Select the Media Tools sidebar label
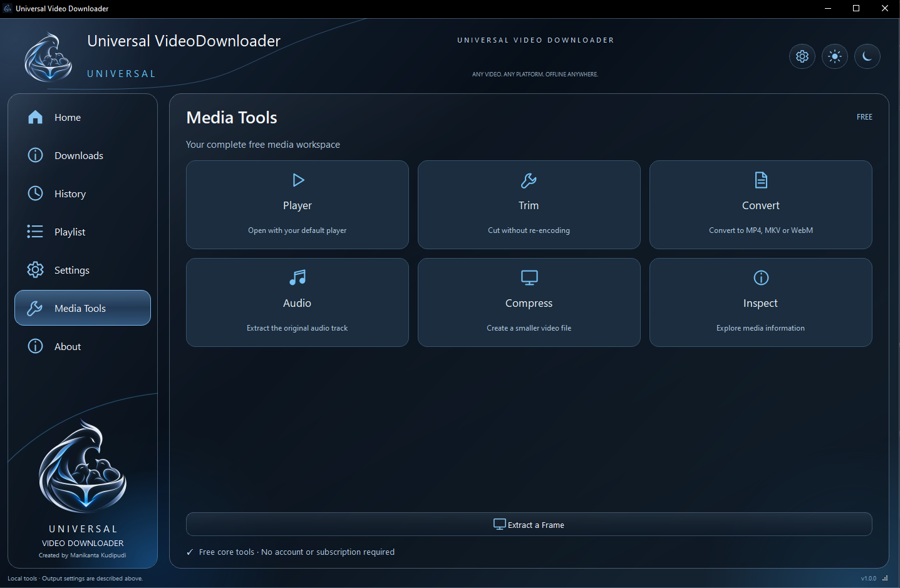 pos(80,308)
